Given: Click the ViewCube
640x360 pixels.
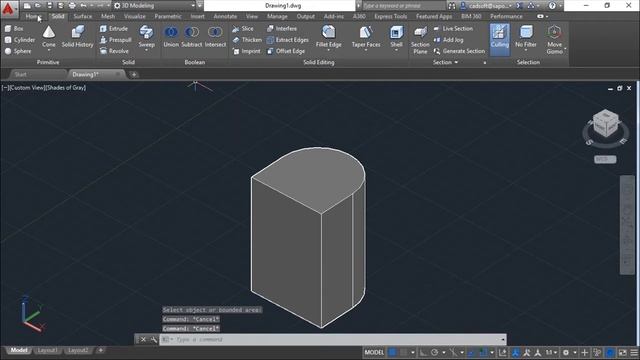Looking at the screenshot, I should click(x=605, y=122).
